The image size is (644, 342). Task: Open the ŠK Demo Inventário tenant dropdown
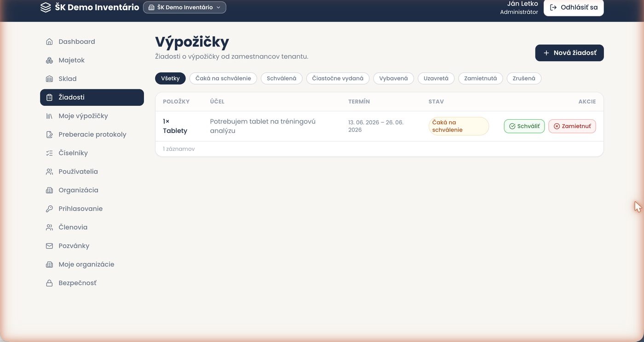pyautogui.click(x=184, y=7)
